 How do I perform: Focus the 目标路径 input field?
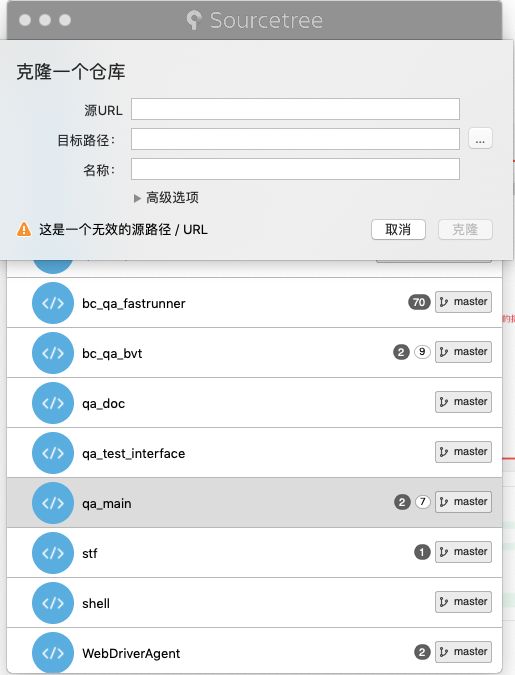(295, 139)
